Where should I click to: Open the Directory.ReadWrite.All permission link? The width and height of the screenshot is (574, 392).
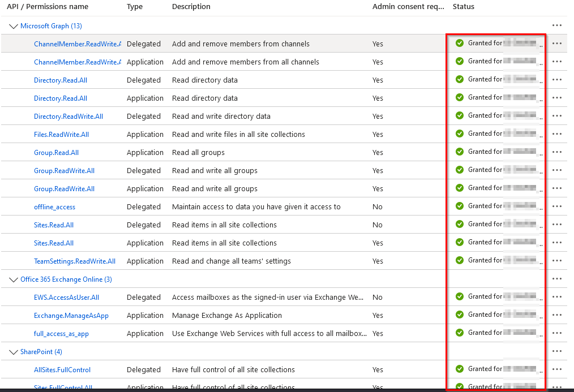point(68,117)
